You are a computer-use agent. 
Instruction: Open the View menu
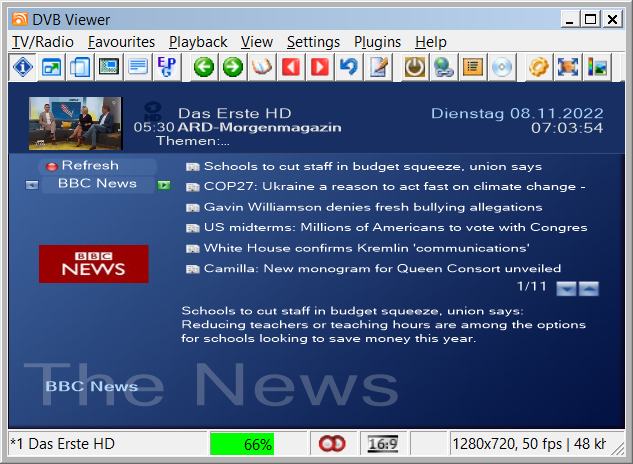257,42
